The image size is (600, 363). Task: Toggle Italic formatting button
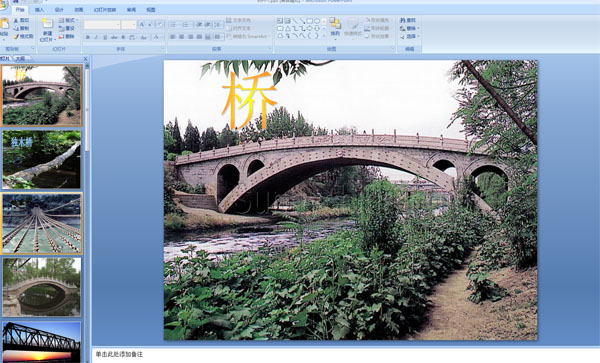tap(96, 37)
